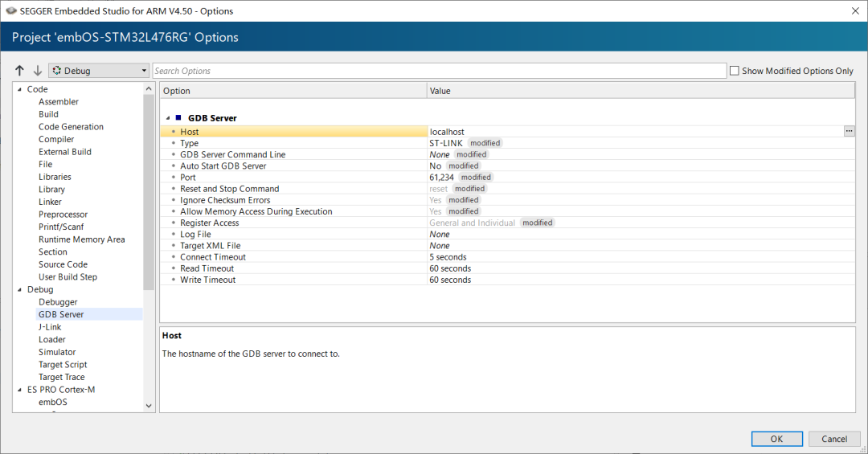Click the Host value 'localhost'
Screen dimensions: 868x454
448,132
